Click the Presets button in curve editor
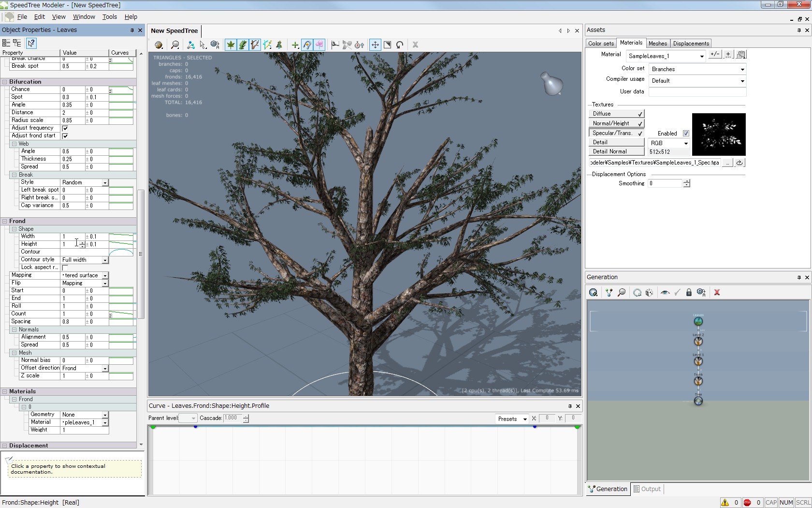 point(511,419)
